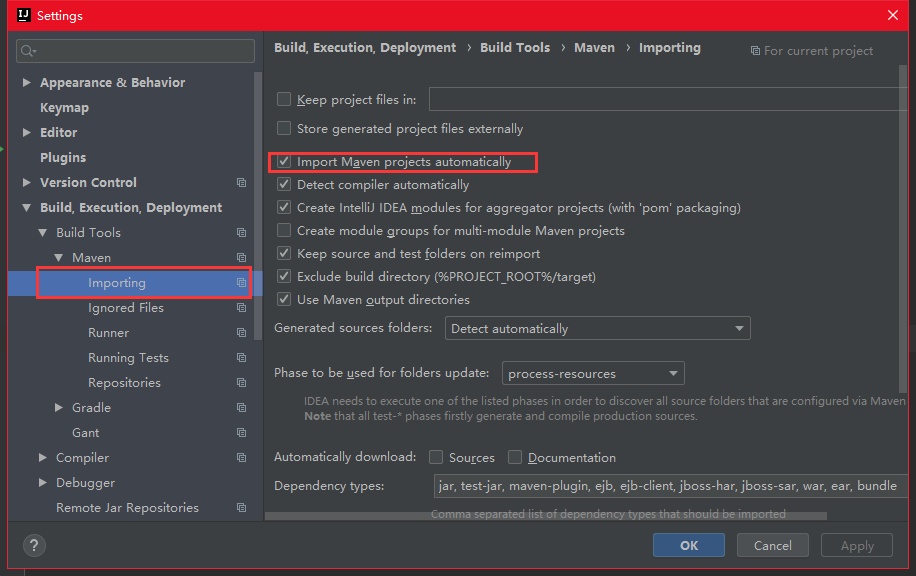
Task: Open Phase for folders update dropdown
Action: click(593, 373)
